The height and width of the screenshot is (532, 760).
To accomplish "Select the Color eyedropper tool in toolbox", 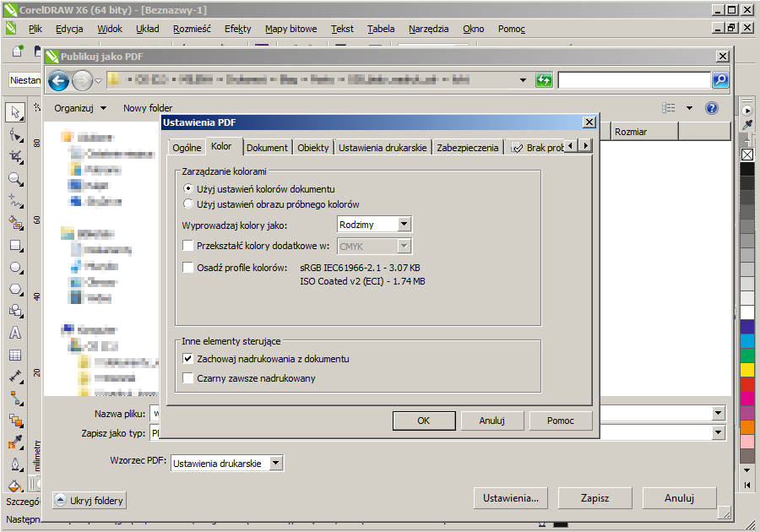I will point(15,442).
